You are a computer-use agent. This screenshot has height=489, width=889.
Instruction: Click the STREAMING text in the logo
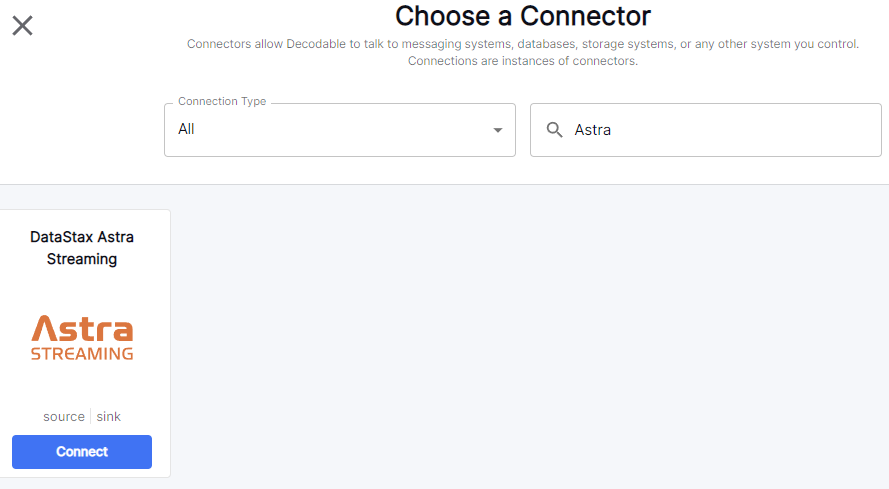(x=82, y=354)
